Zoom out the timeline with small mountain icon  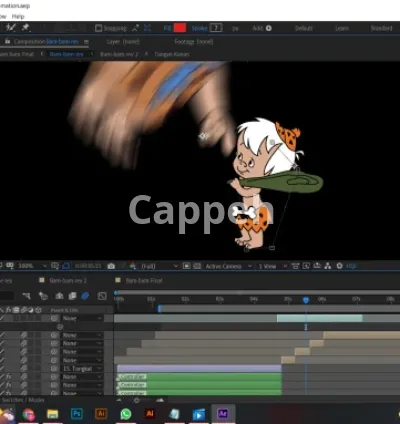tap(119, 400)
